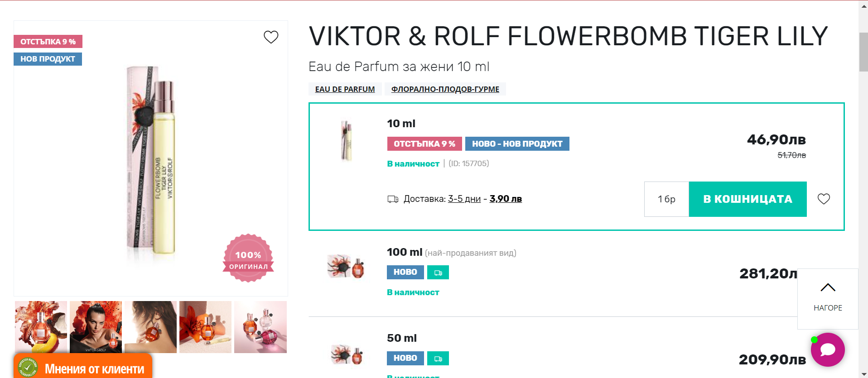The width and height of the screenshot is (868, 378).
Task: Click the wishlist heart on main product image
Action: (271, 37)
